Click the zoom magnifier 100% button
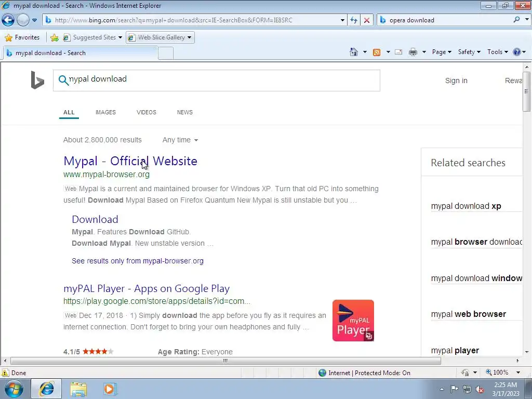This screenshot has width=532, height=399. coord(497,373)
